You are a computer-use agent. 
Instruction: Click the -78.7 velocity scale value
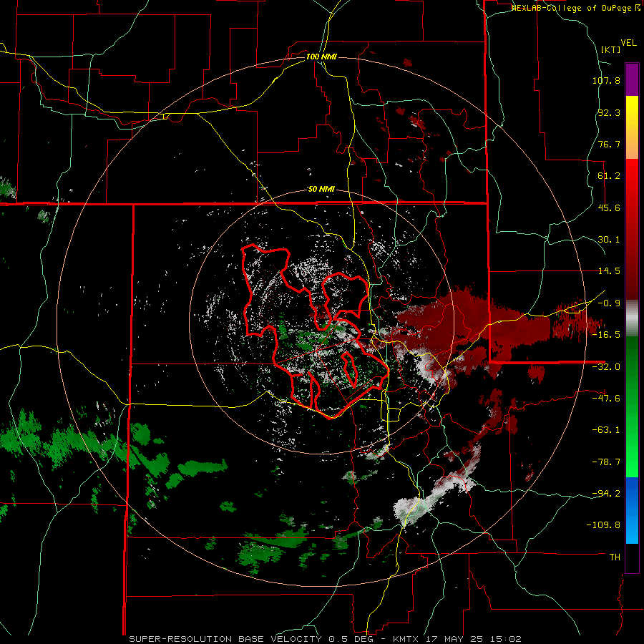click(x=606, y=462)
